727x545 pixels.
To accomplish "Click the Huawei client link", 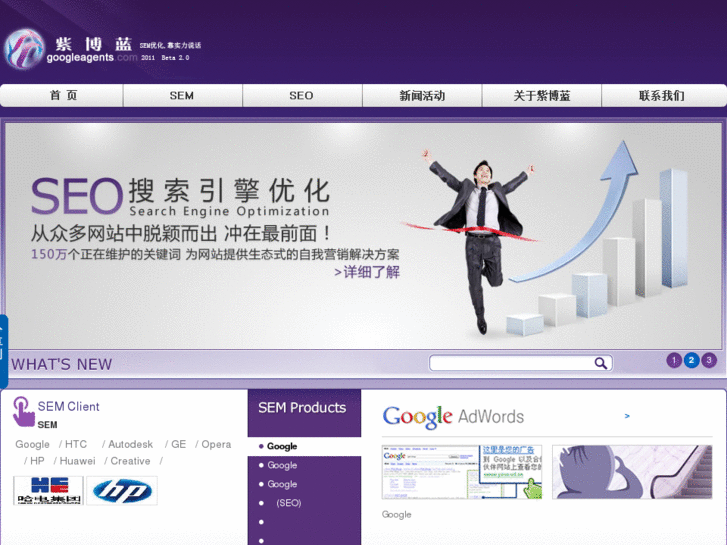I will (x=77, y=461).
